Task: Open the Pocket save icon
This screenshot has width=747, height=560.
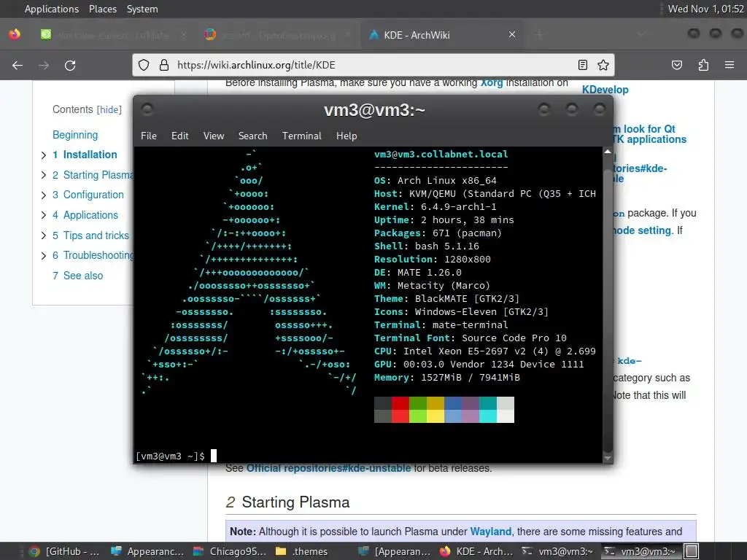Action: (x=677, y=65)
